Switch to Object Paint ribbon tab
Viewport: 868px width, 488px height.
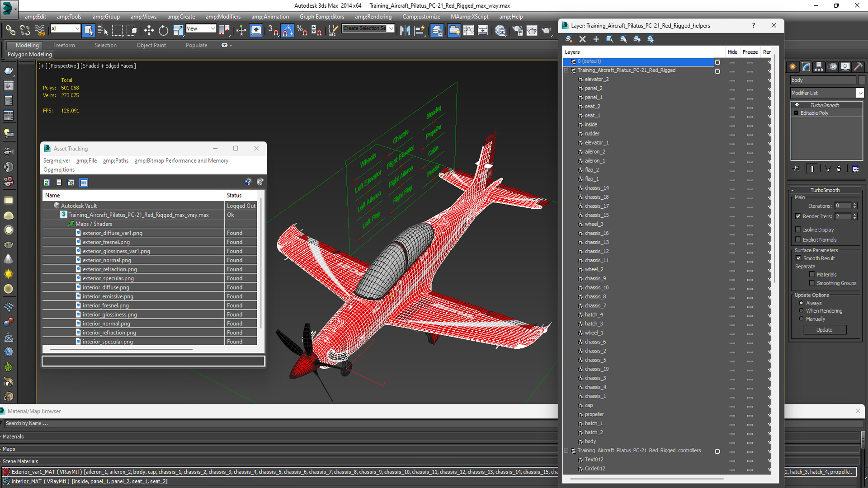(x=151, y=45)
